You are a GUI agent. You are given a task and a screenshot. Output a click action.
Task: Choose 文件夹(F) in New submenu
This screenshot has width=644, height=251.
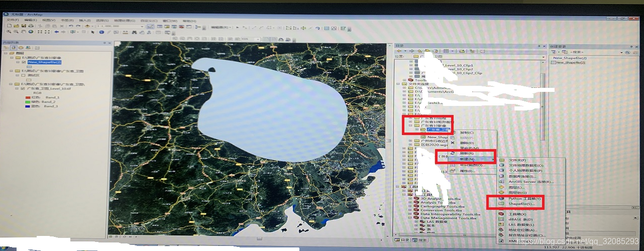point(517,160)
